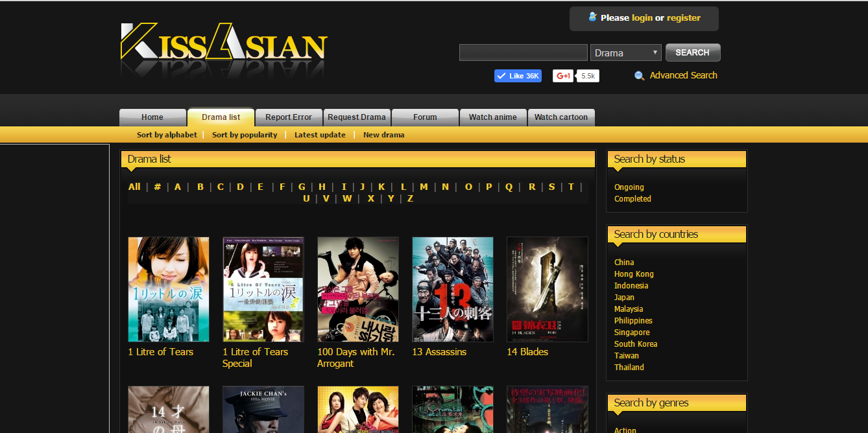Screen dimensions: 868x433
Task: Open the 100 Days with Mr. Arrogant poster
Action: point(358,289)
